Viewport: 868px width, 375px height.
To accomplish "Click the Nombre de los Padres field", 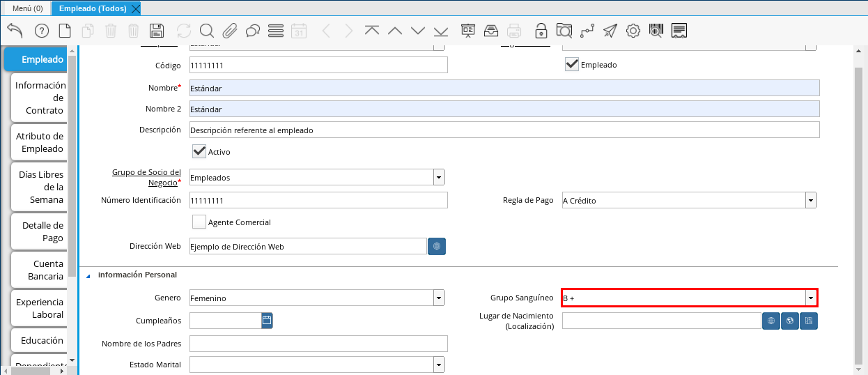I will tap(318, 343).
